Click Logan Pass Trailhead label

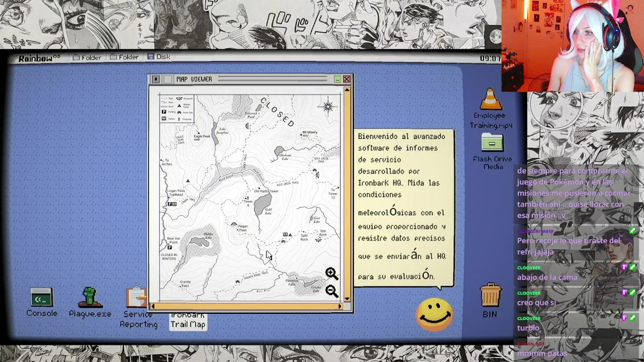(x=176, y=193)
